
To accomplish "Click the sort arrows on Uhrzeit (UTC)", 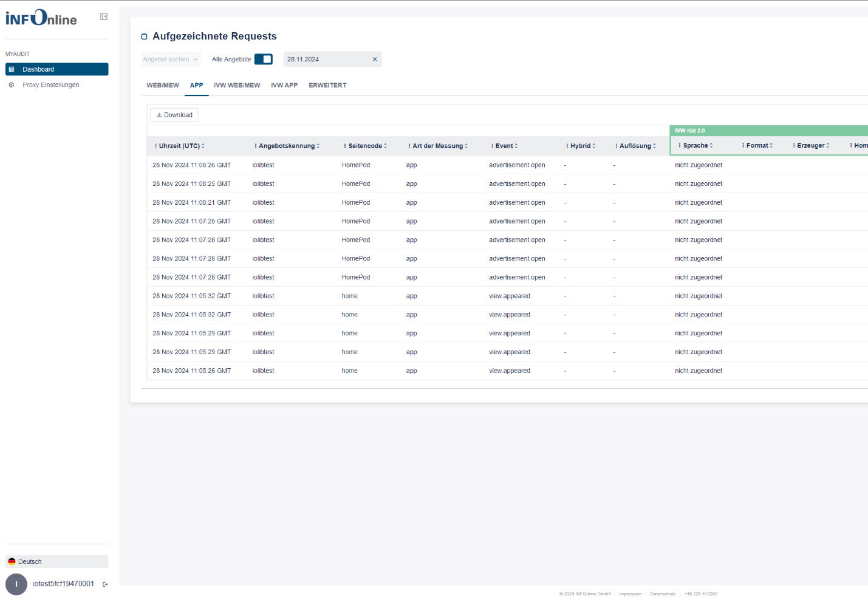I will pos(203,146).
